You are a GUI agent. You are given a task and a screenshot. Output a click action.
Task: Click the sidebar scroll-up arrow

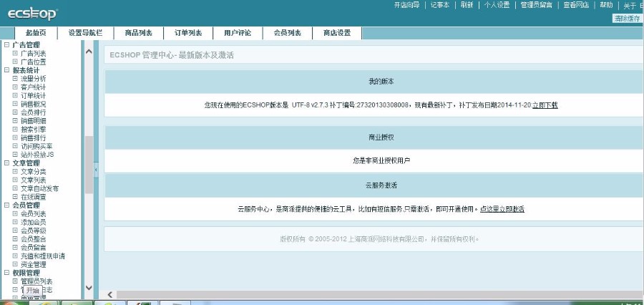click(x=89, y=52)
